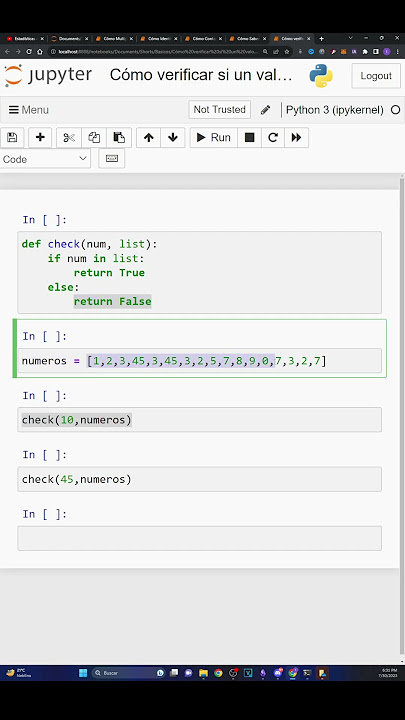Image resolution: width=405 pixels, height=720 pixels.
Task: Open Windows Start from the taskbar
Action: pyautogui.click(x=83, y=673)
